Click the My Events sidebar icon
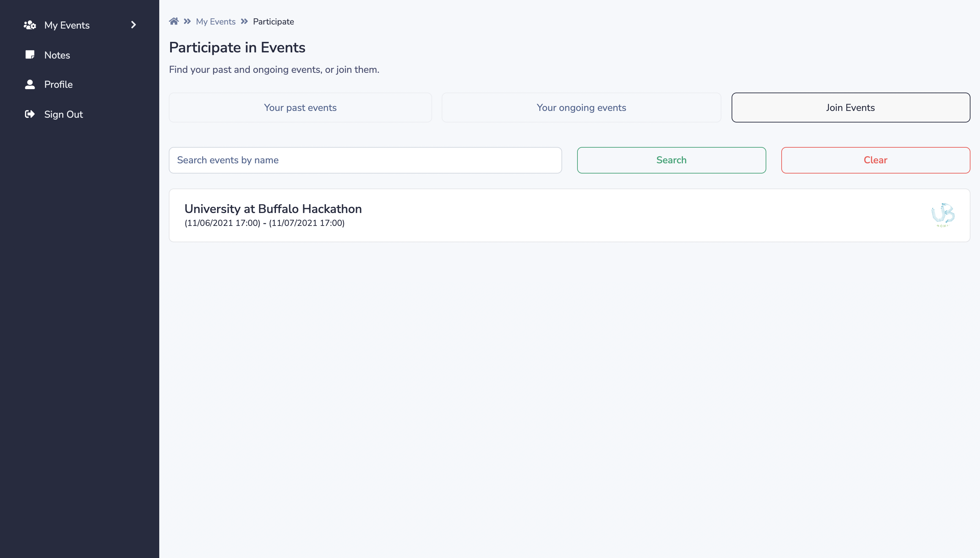 click(x=30, y=25)
